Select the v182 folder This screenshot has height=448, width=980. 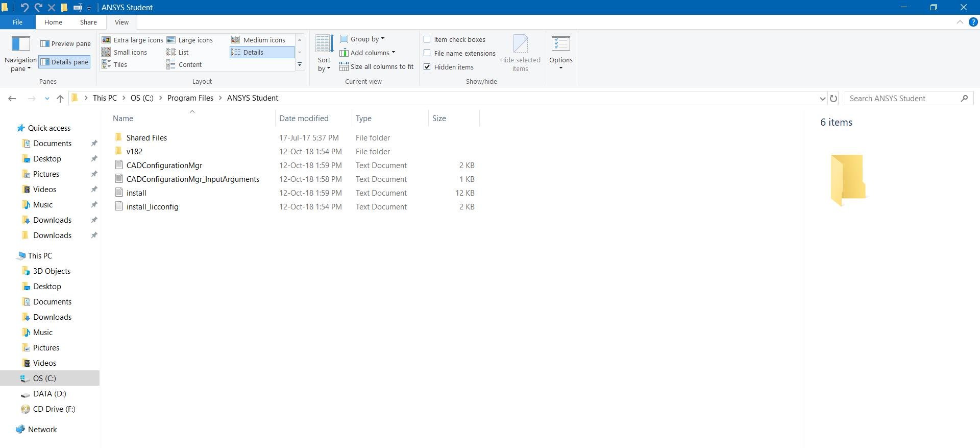(x=134, y=152)
